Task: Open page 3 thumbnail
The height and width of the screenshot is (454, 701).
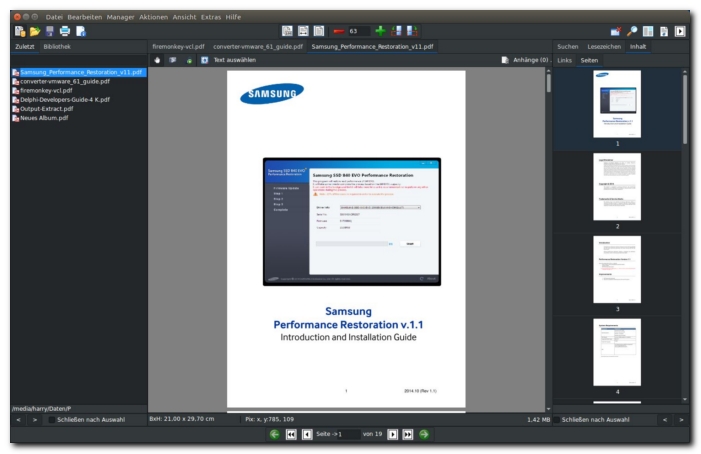Action: (617, 269)
